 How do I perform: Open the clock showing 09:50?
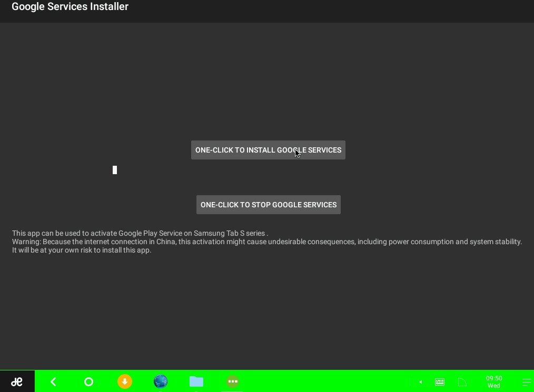click(x=493, y=378)
